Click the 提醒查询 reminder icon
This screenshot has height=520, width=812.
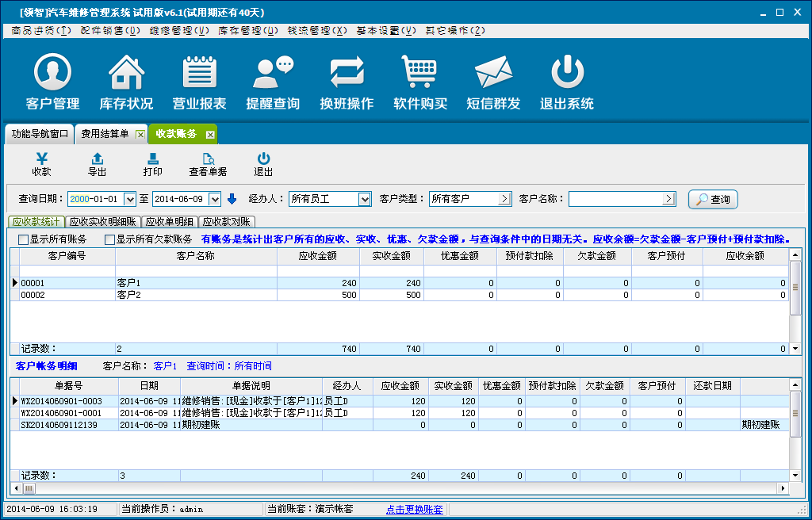coord(273,74)
